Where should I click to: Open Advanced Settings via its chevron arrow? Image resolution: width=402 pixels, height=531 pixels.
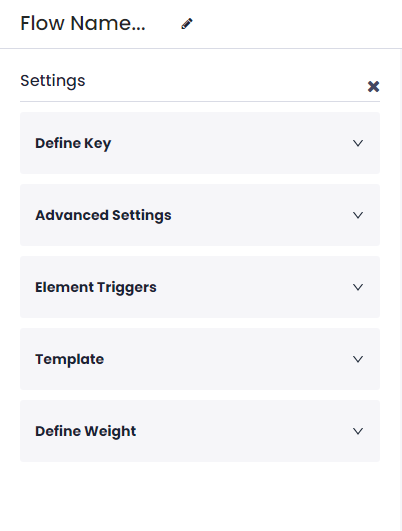(x=358, y=215)
